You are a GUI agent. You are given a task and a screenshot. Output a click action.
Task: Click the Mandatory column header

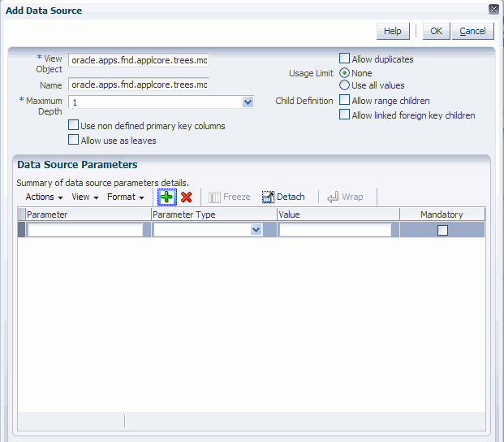pos(442,214)
